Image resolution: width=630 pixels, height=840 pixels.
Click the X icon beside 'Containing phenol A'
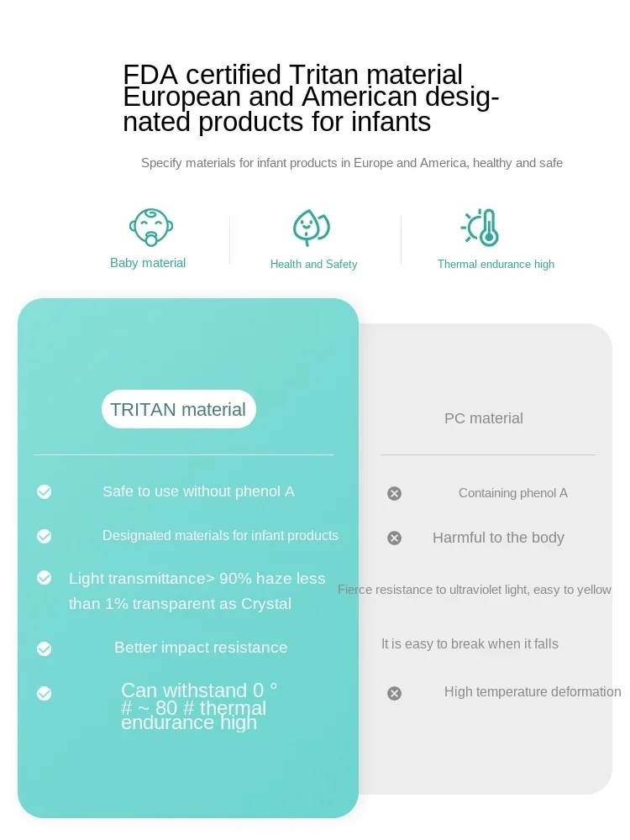394,494
